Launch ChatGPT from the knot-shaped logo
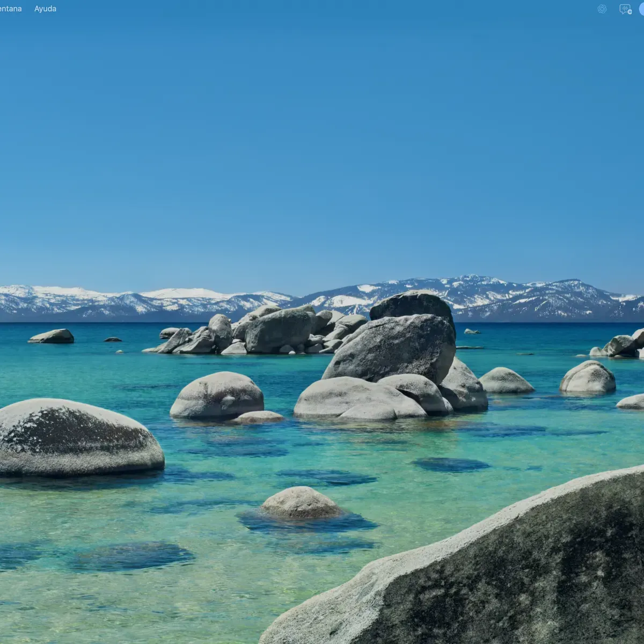Viewport: 644px width, 644px height. pyautogui.click(x=602, y=9)
